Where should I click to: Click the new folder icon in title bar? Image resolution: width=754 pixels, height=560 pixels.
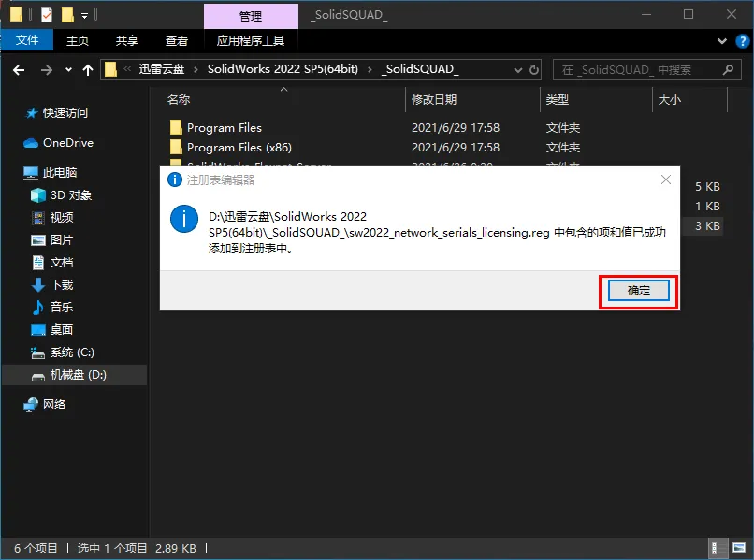pyautogui.click(x=67, y=15)
